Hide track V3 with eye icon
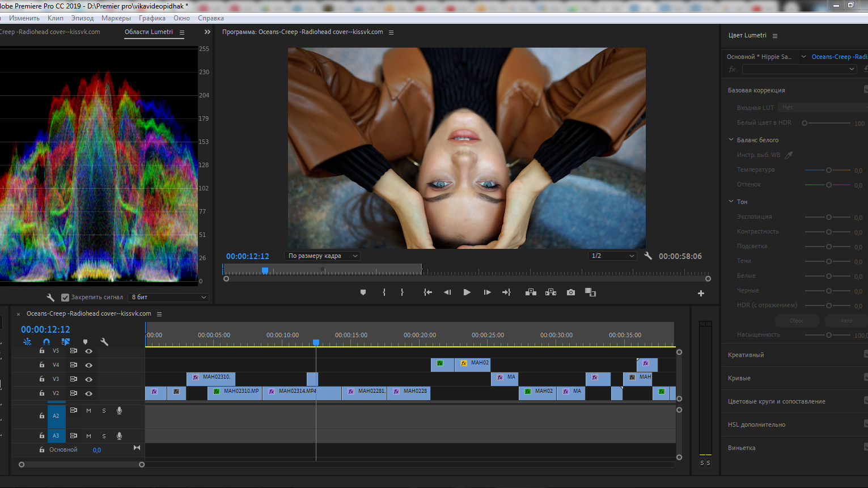 [x=88, y=379]
